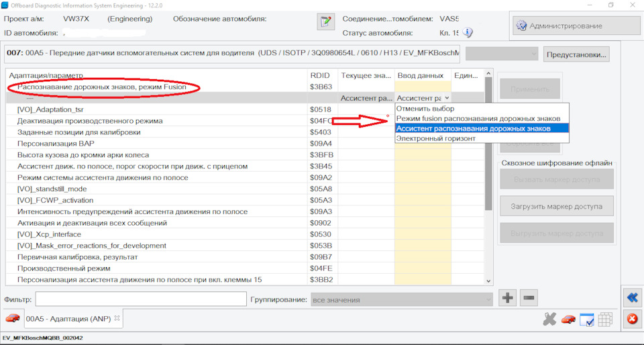Click the RDID value $3B63
644x345 pixels.
[321, 87]
